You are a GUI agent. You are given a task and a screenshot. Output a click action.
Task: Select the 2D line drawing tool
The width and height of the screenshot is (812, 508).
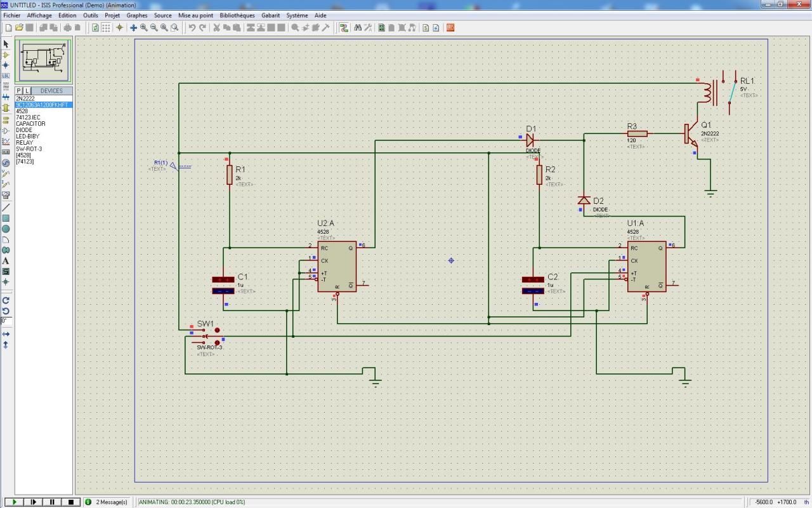tap(6, 207)
